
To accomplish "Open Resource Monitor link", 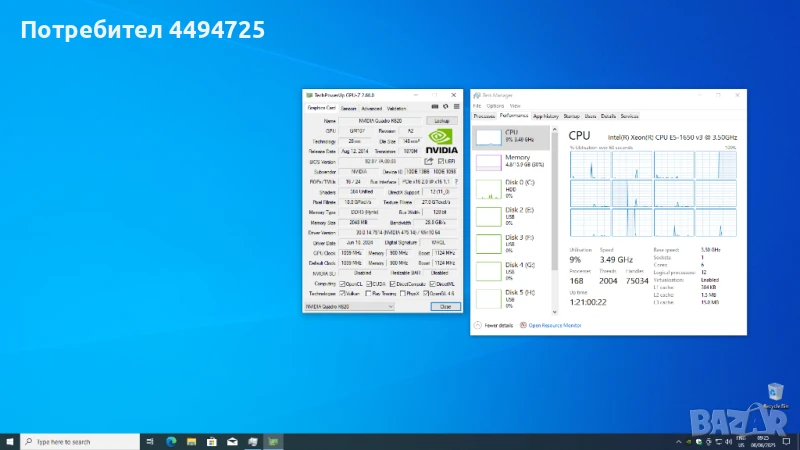I will pos(554,325).
